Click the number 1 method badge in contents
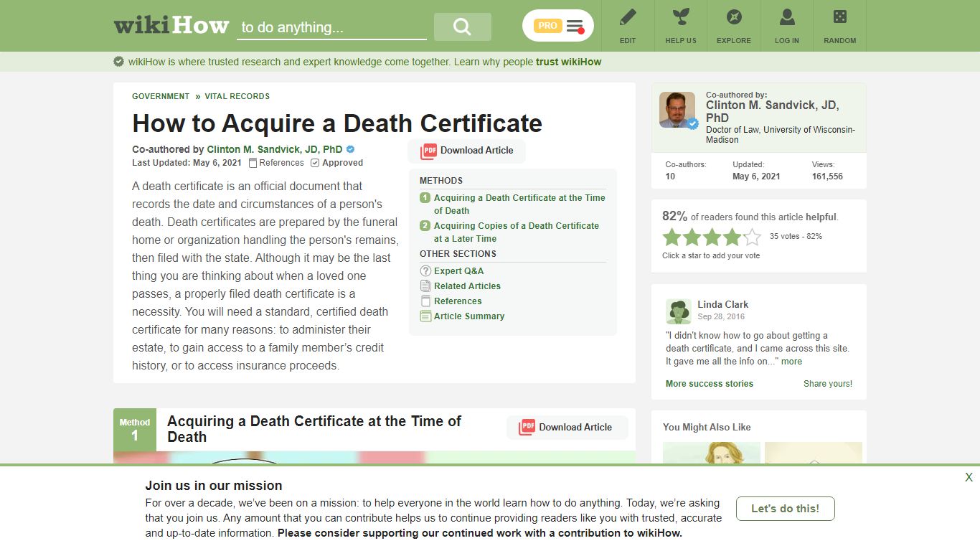 point(425,198)
